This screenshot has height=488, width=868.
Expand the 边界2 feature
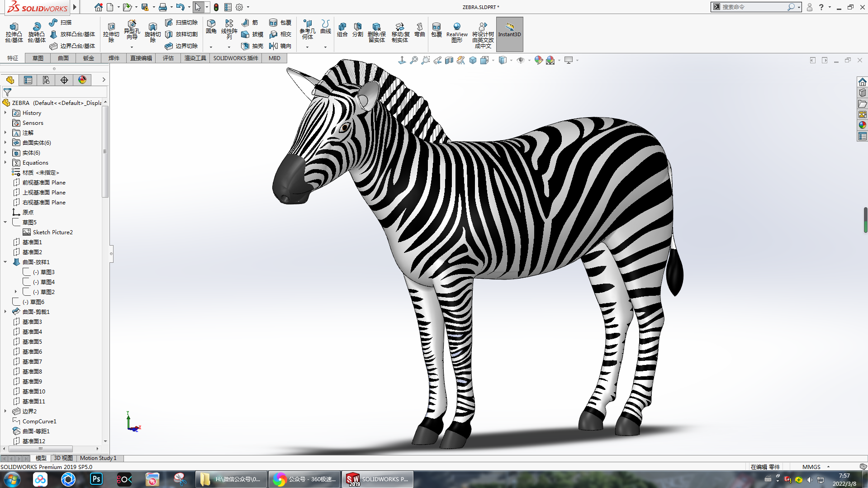point(5,412)
